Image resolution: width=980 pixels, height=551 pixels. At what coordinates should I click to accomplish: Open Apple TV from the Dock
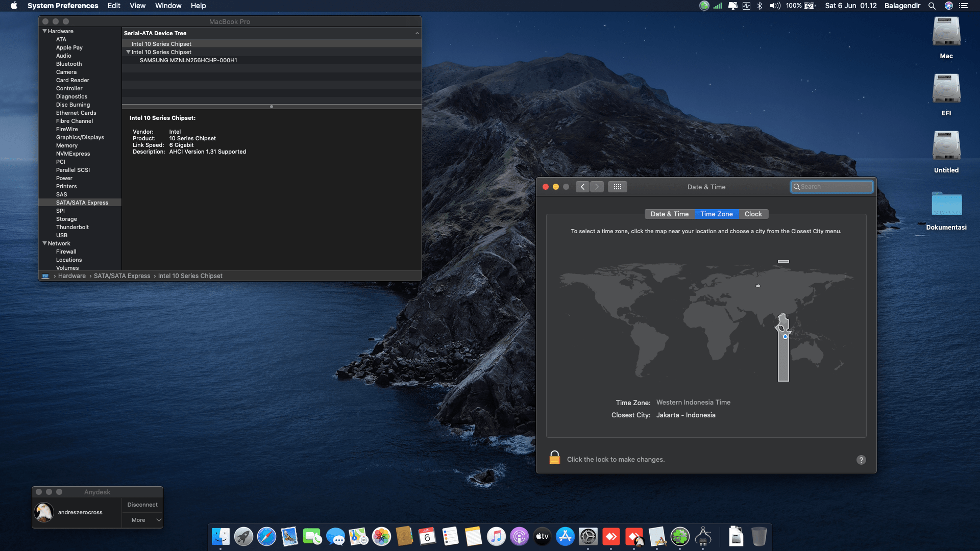coord(542,536)
